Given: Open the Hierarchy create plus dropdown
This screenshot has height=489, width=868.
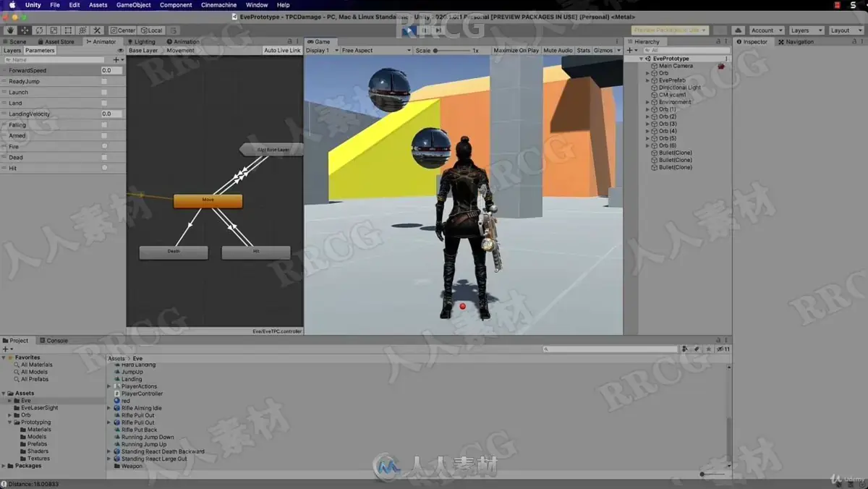Looking at the screenshot, I should click(x=631, y=50).
